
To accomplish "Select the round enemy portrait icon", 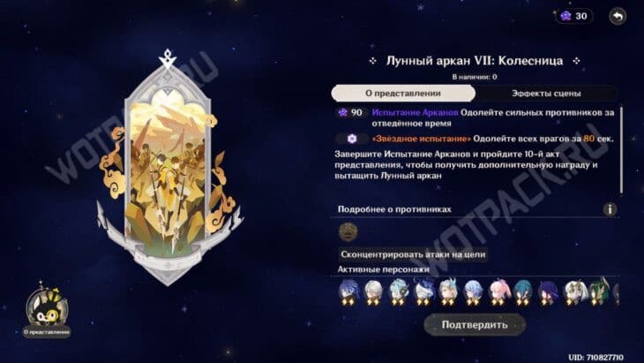I will [348, 232].
